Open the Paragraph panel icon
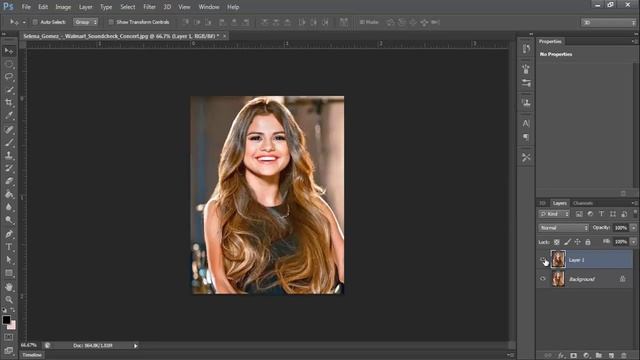640x360 pixels. coord(526,137)
